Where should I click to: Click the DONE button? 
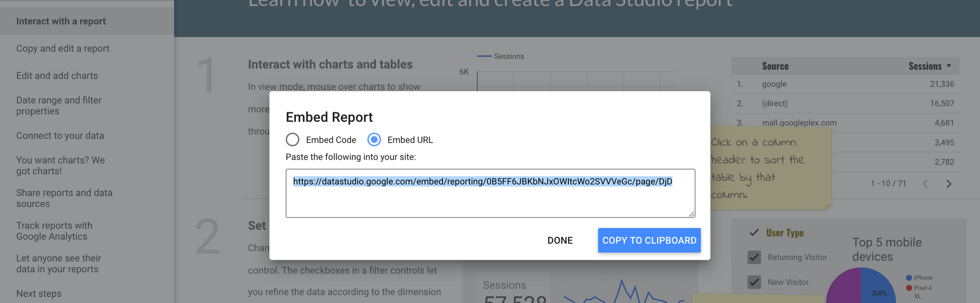click(x=560, y=240)
